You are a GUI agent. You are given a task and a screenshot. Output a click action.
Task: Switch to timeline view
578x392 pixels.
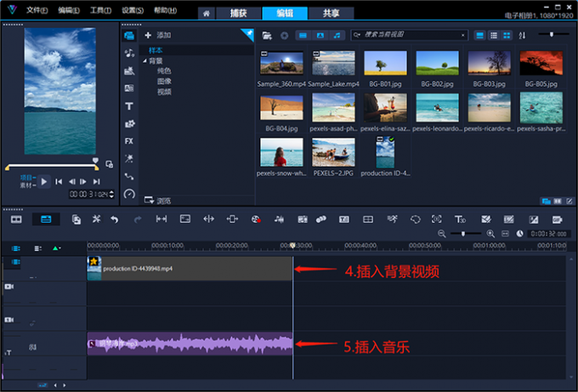point(46,219)
